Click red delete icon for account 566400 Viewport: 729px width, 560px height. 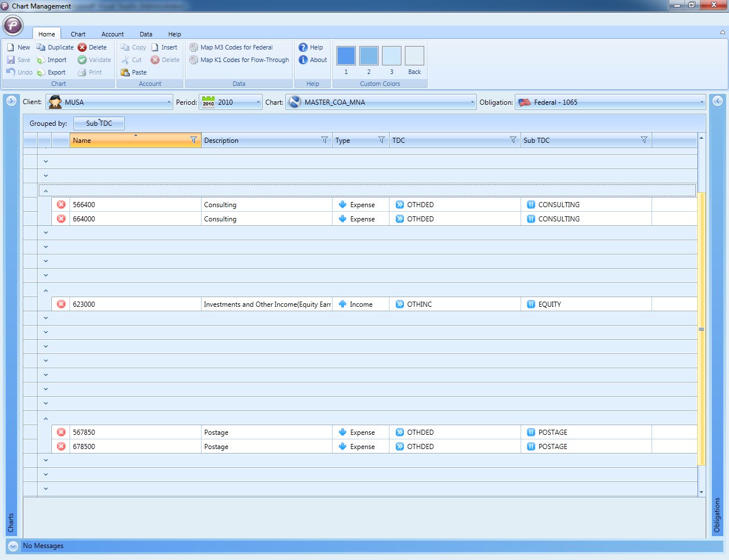pos(62,204)
